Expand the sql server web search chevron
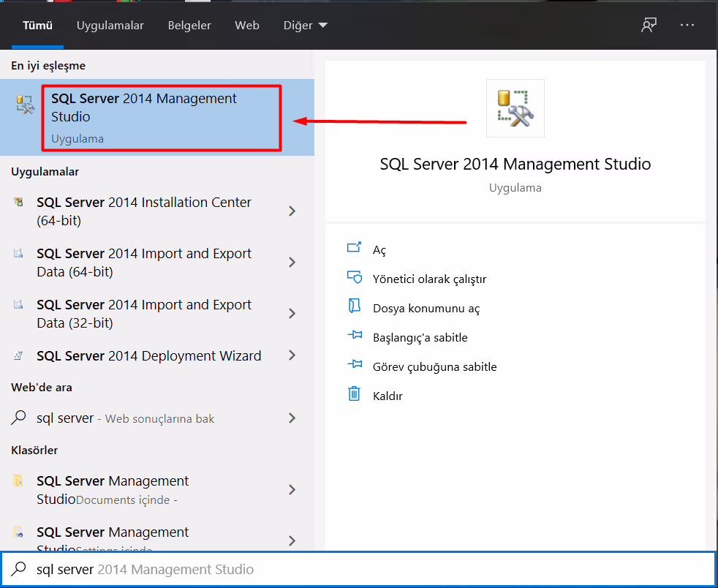This screenshot has height=588, width=718. (292, 418)
